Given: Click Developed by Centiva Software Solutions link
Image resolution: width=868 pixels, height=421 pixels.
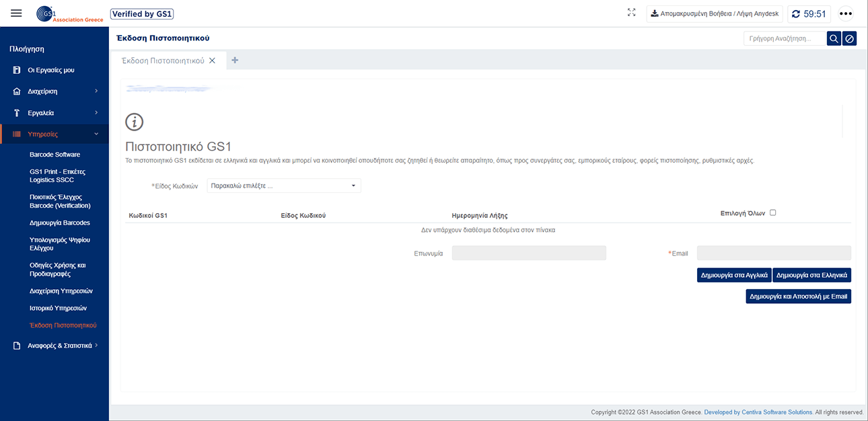Looking at the screenshot, I should pos(758,412).
